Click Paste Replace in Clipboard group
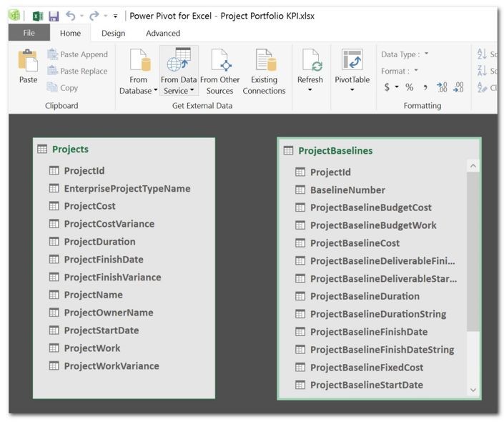The image size is (504, 422). coord(77,71)
